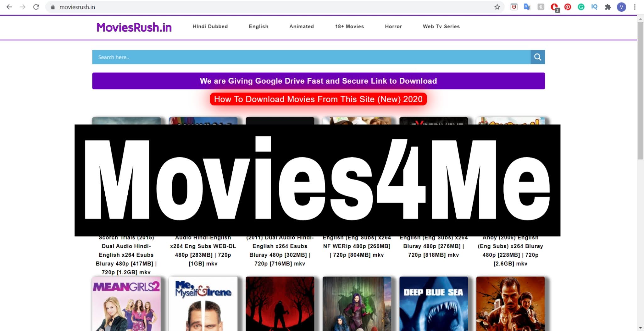Open the Chrome profile avatar V

click(621, 7)
